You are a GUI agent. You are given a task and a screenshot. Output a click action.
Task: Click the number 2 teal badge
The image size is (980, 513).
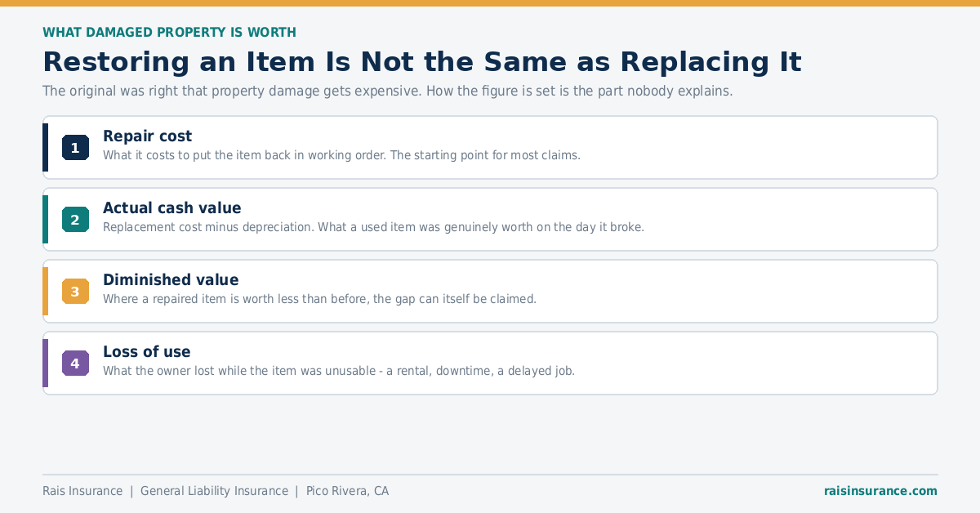[x=75, y=220]
